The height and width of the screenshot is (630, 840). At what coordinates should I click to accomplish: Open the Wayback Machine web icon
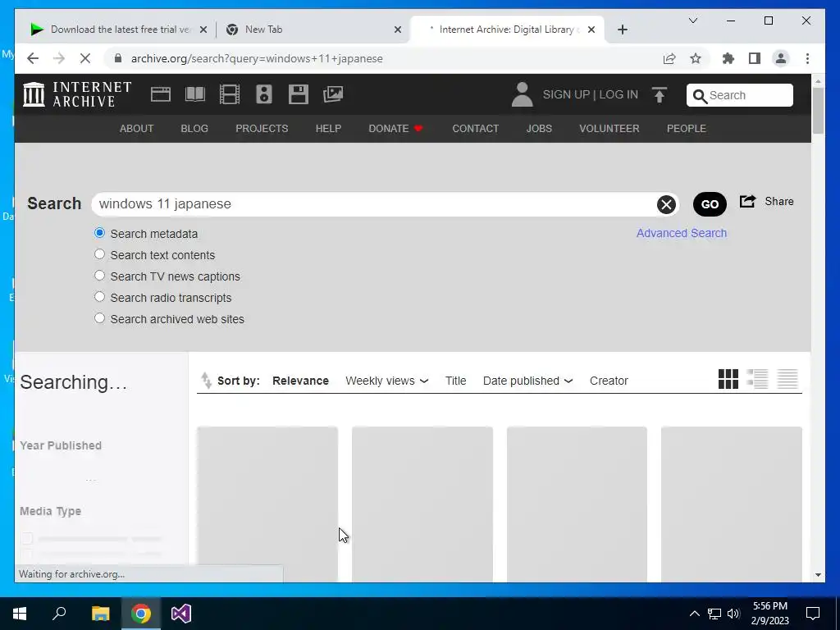point(160,94)
